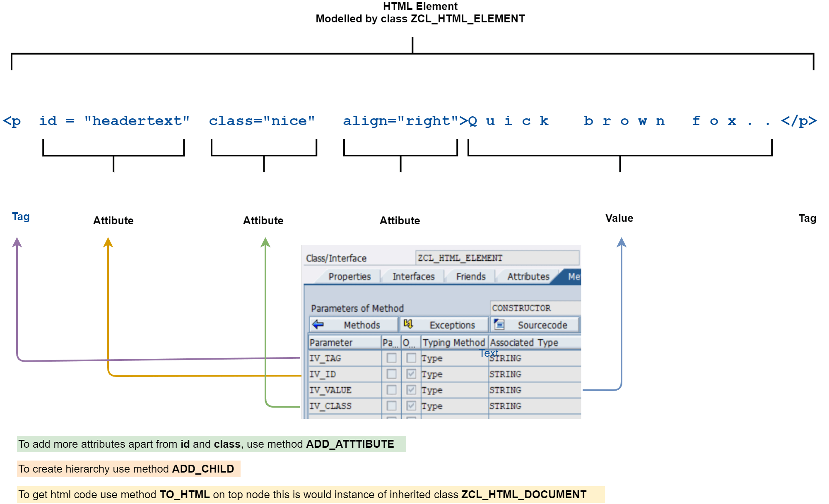Click the yellow Exceptions icon
The height and width of the screenshot is (504, 829).
click(x=408, y=324)
